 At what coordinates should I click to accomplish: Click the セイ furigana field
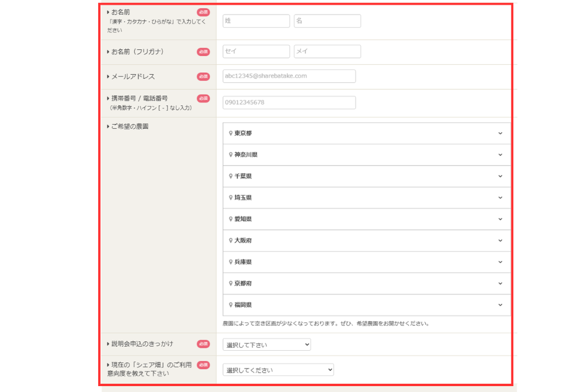click(x=256, y=51)
